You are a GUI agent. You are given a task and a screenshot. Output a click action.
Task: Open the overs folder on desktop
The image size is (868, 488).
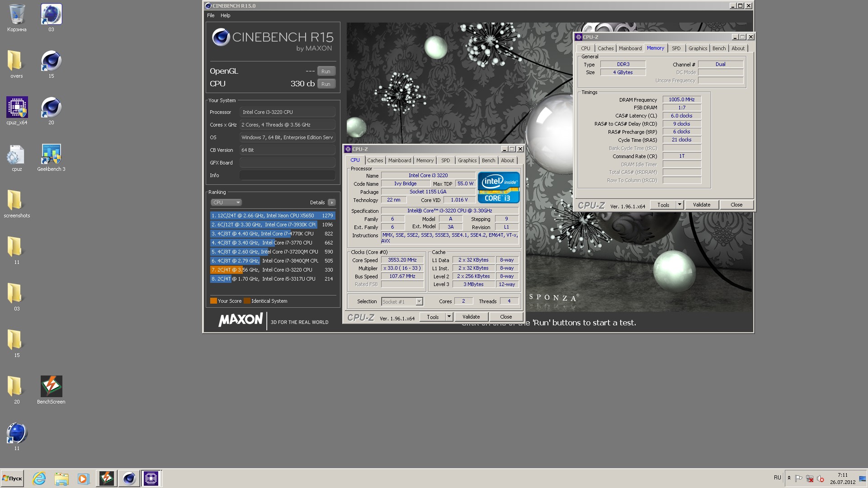tap(17, 65)
